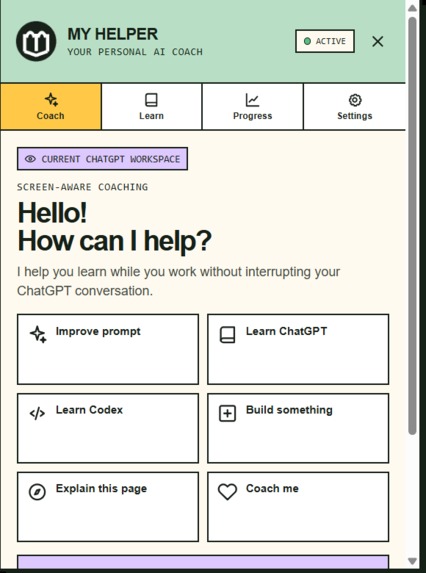
Task: Click the green dot in Active badge
Action: click(x=307, y=41)
